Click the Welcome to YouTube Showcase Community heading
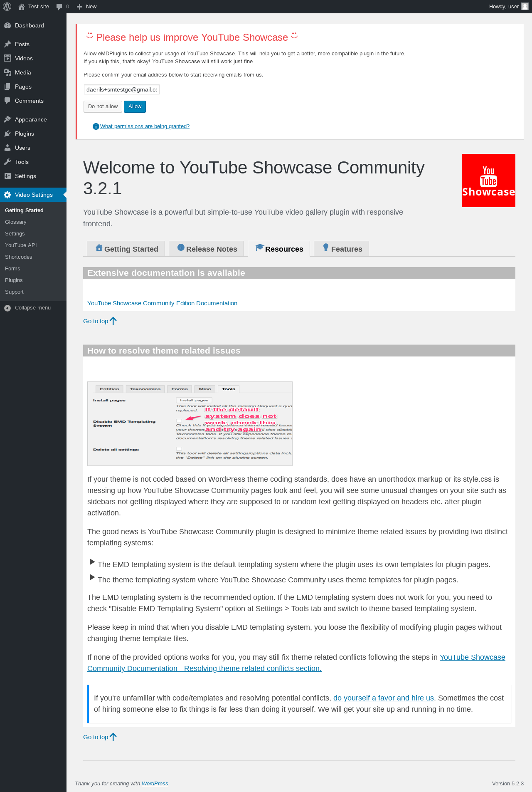Image resolution: width=532 pixels, height=792 pixels. [x=254, y=178]
